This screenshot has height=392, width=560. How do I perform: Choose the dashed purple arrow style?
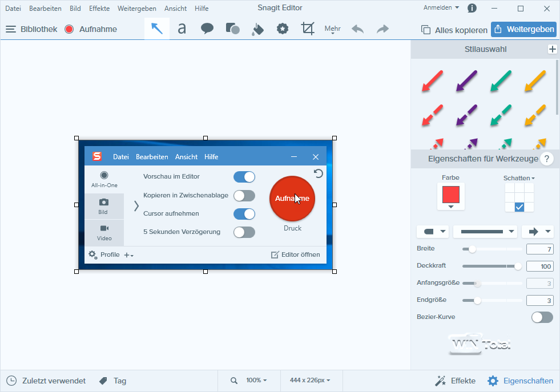click(x=466, y=115)
